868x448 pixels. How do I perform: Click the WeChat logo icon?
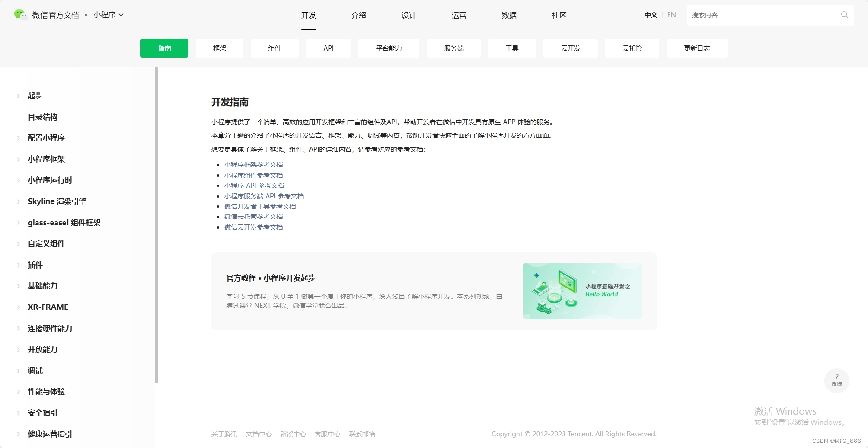pos(20,14)
